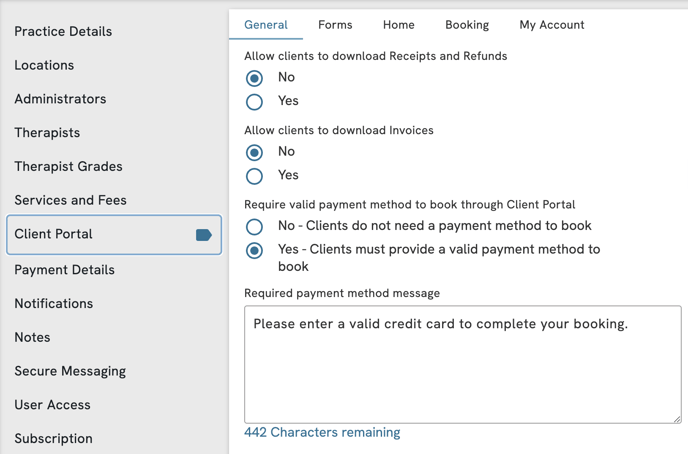Switch to the Forms tab

point(335,25)
